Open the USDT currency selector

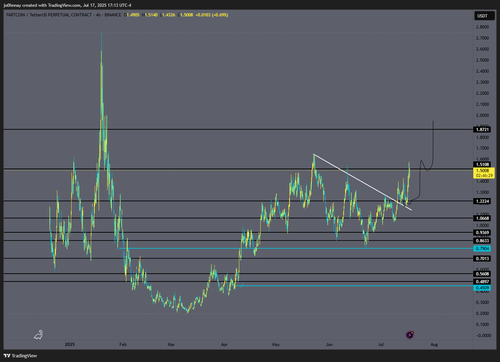482,16
